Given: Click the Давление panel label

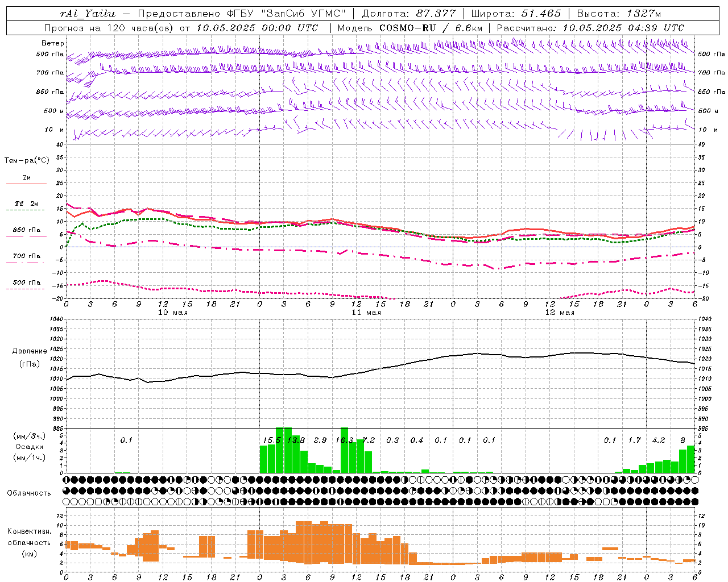Looking at the screenshot, I should pyautogui.click(x=30, y=351).
